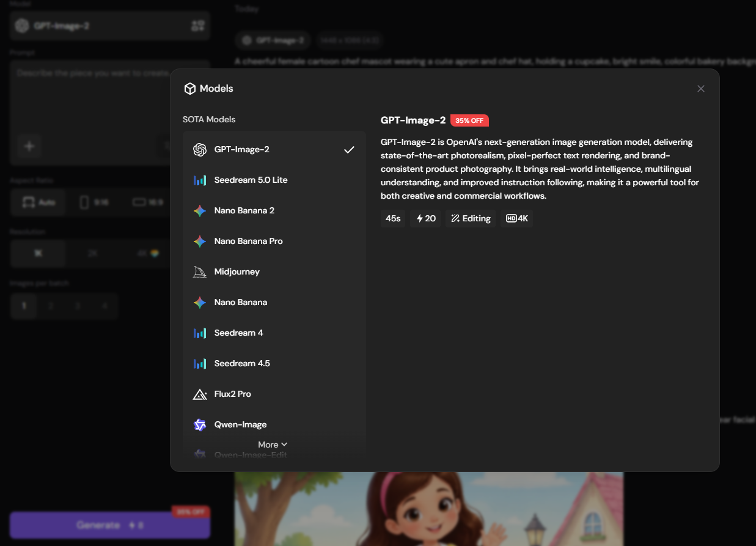
Task: Click the purple Generate button
Action: (x=110, y=525)
